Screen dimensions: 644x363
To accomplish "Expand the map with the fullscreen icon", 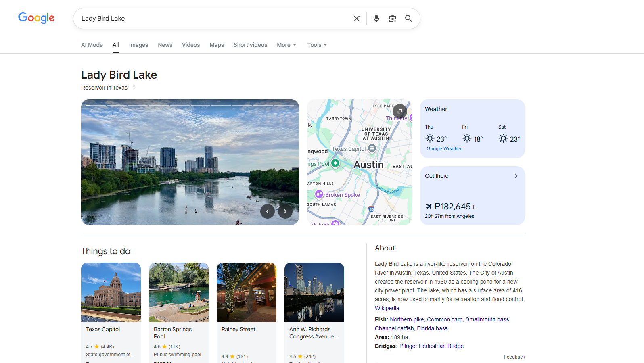I will pos(399,111).
